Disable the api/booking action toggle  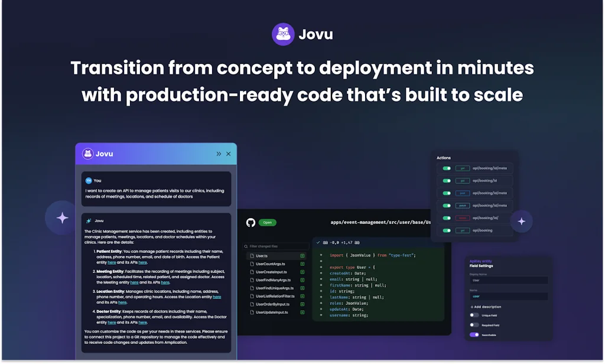pos(447,230)
